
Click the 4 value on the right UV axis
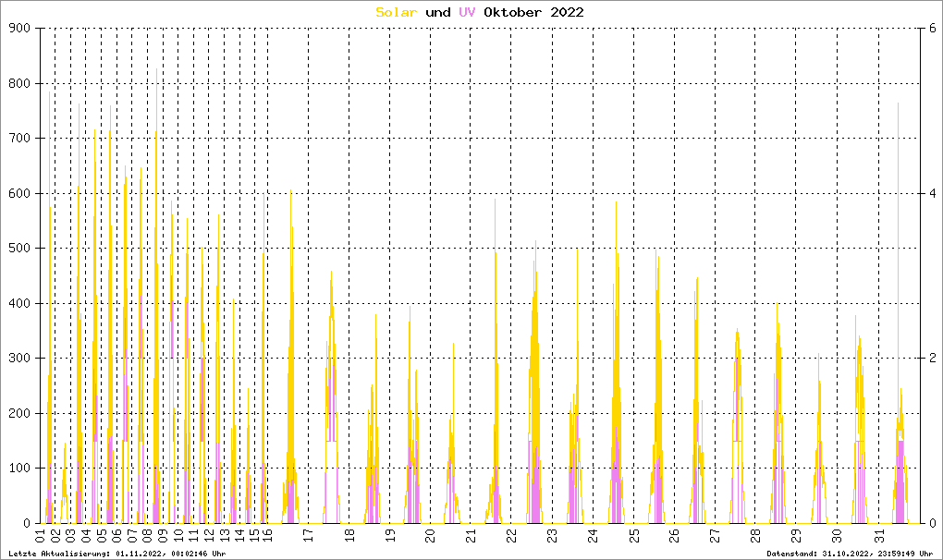pyautogui.click(x=934, y=193)
